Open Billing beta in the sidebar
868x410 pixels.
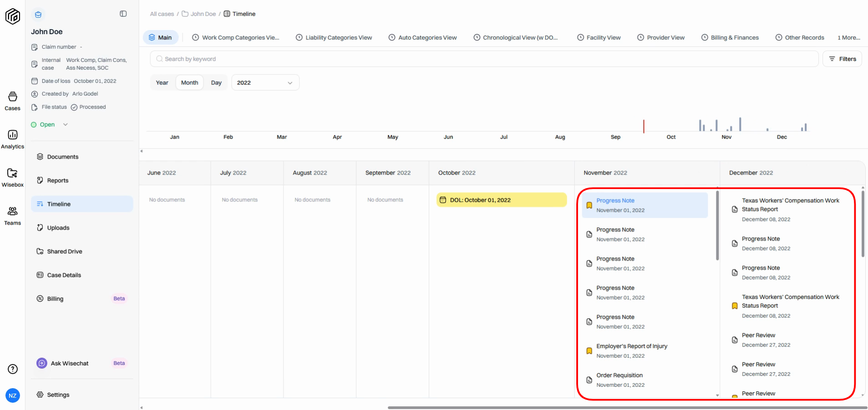82,299
